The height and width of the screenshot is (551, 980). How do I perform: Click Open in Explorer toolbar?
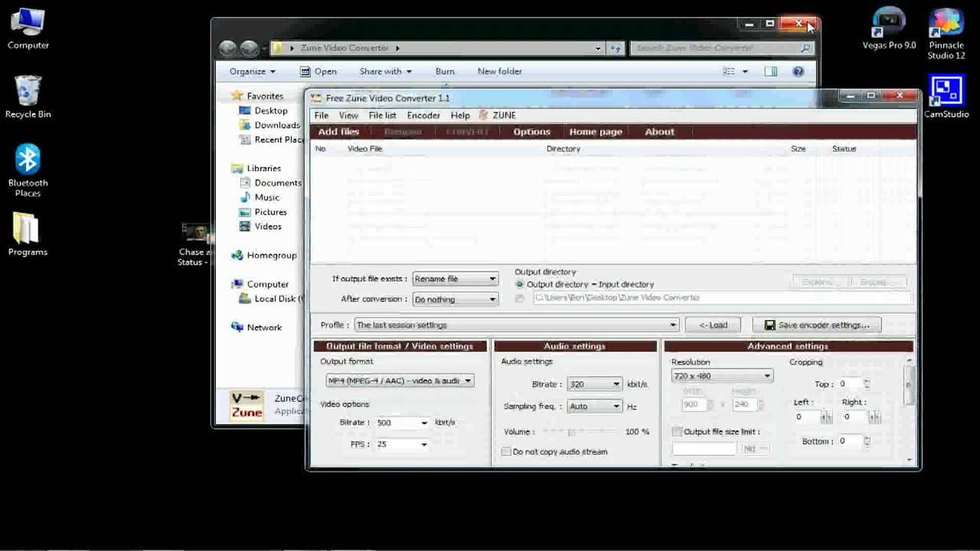[x=318, y=71]
